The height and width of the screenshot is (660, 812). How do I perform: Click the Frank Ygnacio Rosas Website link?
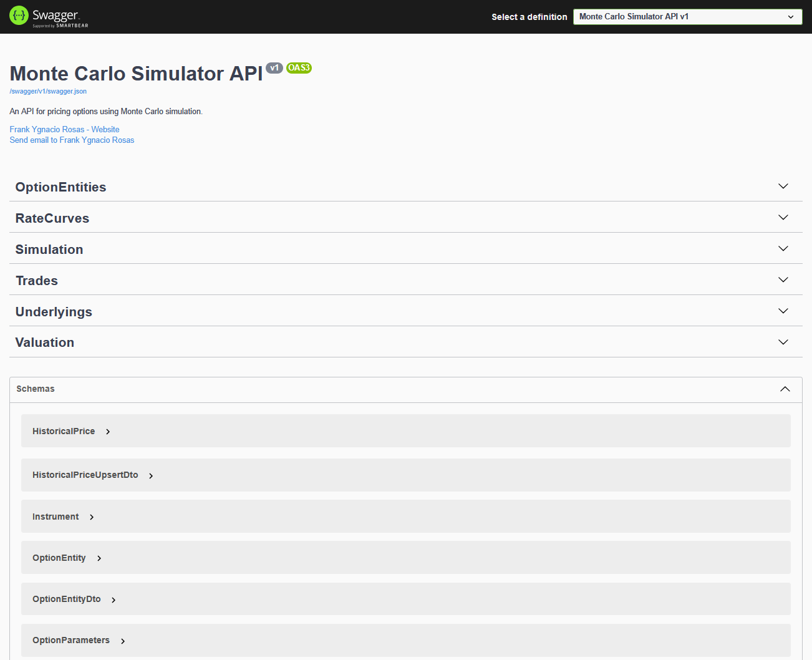[x=64, y=129]
